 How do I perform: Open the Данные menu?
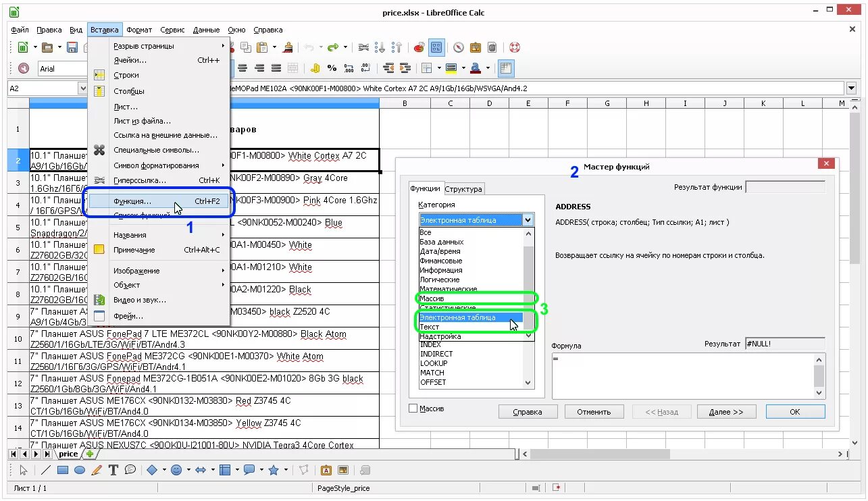pos(206,30)
